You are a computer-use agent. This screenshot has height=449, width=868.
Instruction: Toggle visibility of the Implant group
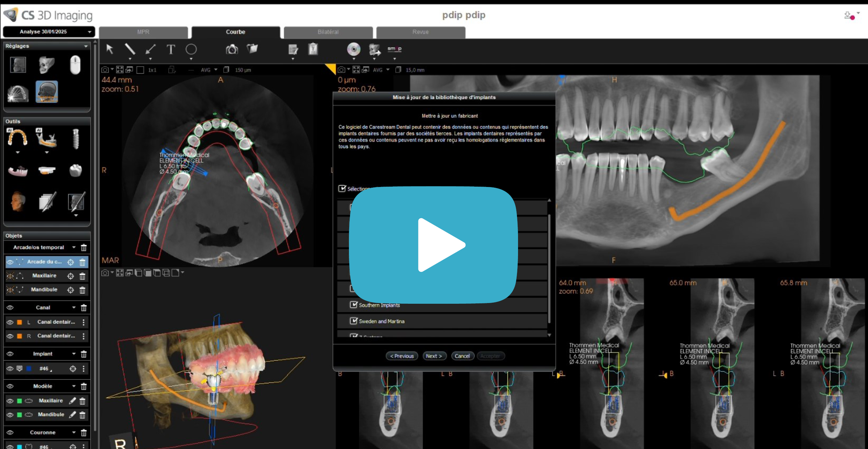[10, 354]
